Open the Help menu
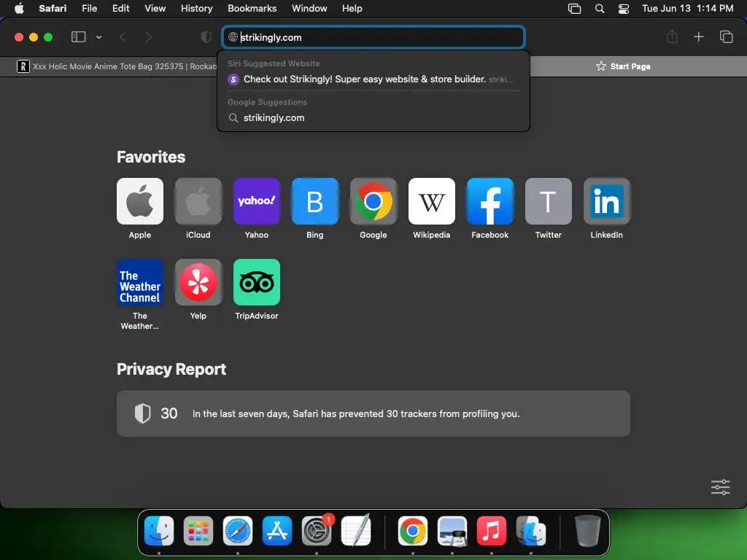 tap(352, 8)
